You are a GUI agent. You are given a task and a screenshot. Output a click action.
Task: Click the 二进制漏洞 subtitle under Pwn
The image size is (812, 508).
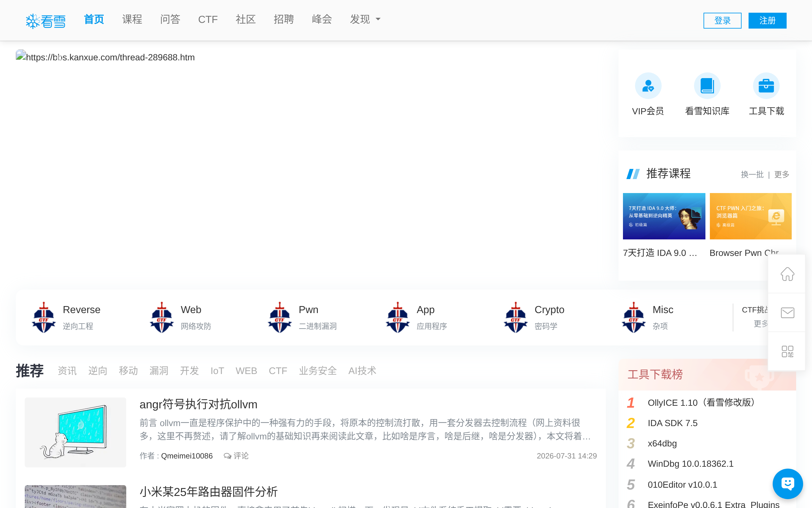coord(318,326)
